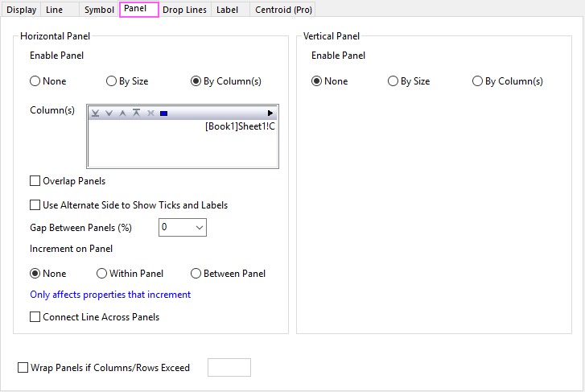Click the wrap panels count input box
The height and width of the screenshot is (392, 585).
[x=229, y=367]
